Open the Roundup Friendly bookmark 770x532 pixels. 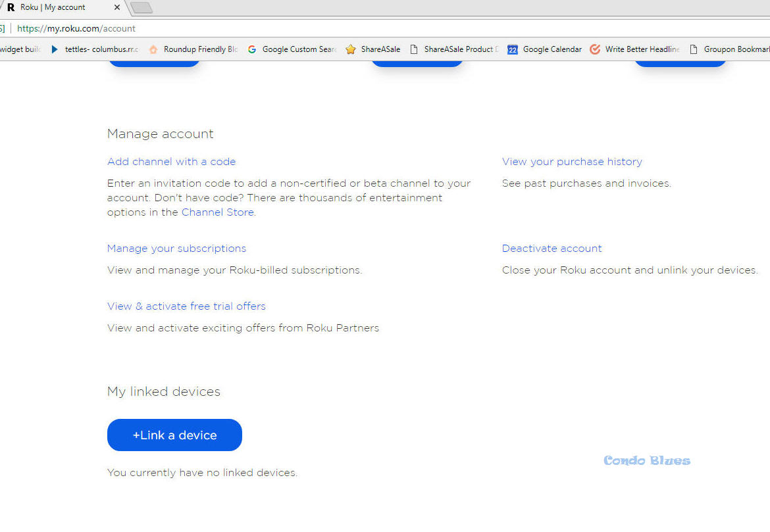193,49
